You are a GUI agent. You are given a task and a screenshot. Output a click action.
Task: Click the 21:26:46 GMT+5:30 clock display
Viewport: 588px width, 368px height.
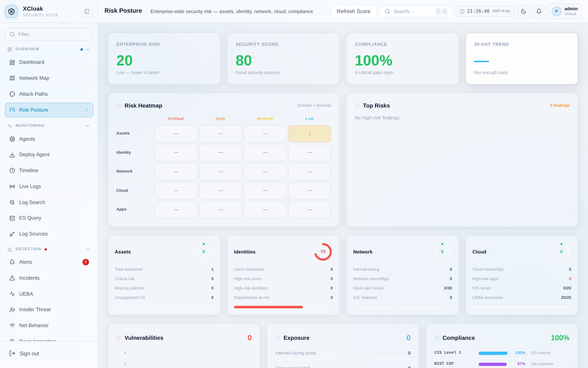click(485, 11)
